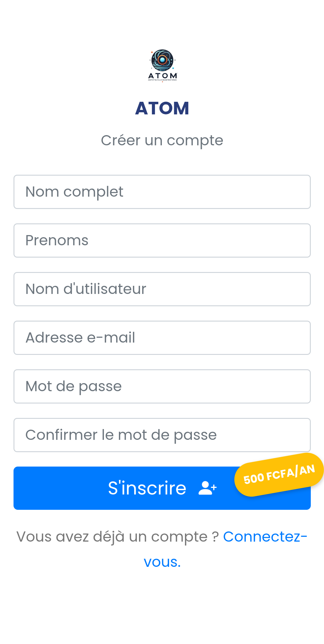The width and height of the screenshot is (324, 644).
Task: Click the "Vous avez déjà un compte ?" text
Action: point(117,537)
